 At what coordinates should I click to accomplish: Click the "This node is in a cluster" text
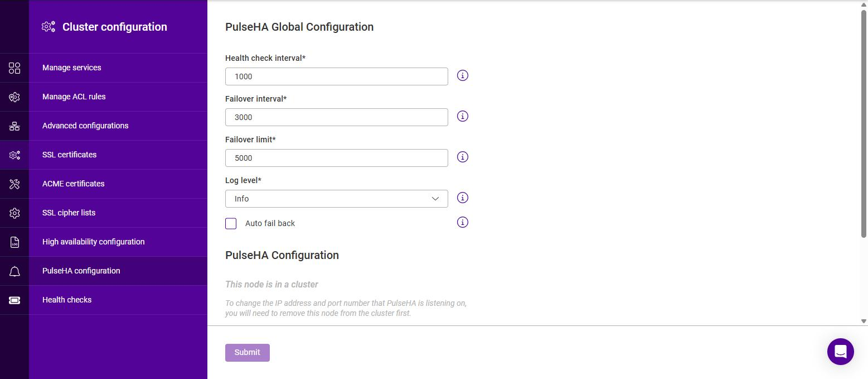click(271, 284)
